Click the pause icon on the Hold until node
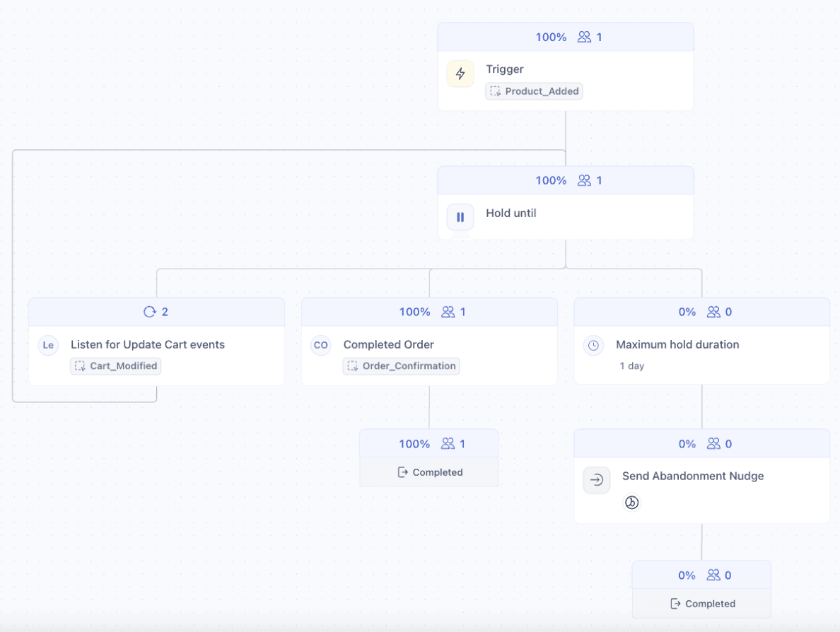This screenshot has height=632, width=840. 460,217
